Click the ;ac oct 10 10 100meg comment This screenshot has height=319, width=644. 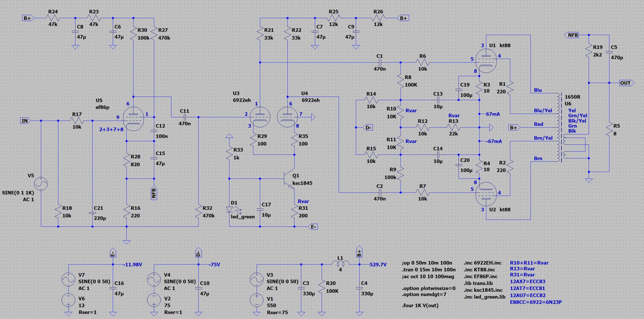pyautogui.click(x=428, y=276)
